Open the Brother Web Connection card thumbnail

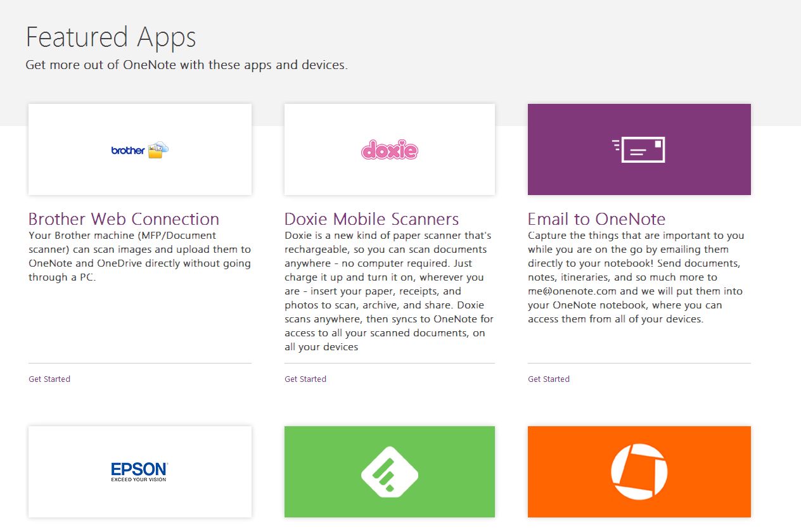140,149
